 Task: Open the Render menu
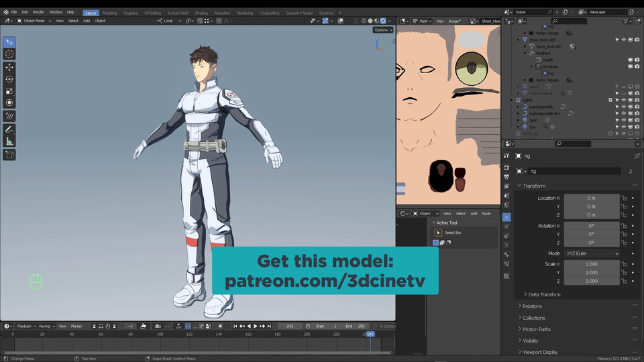tap(38, 12)
